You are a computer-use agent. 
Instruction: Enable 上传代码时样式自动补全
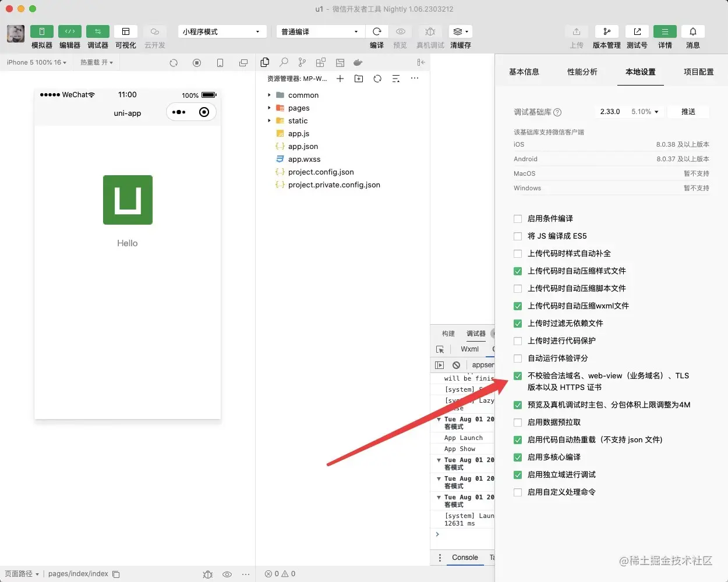click(x=518, y=254)
